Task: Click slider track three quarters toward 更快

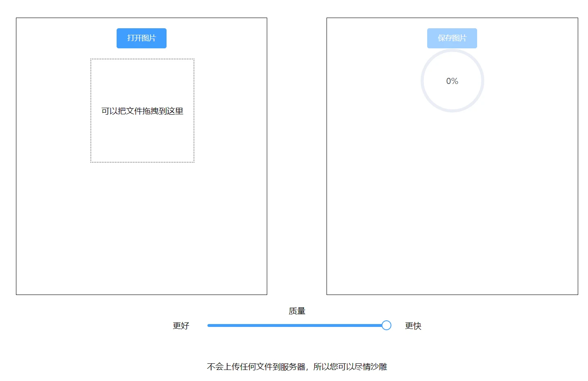Action: pos(342,325)
